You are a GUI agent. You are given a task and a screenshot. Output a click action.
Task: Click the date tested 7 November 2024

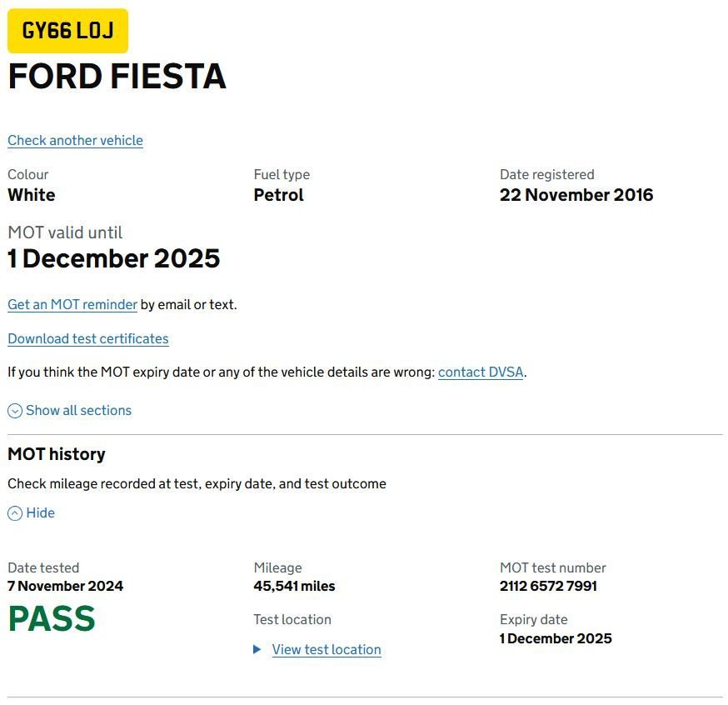pos(66,586)
